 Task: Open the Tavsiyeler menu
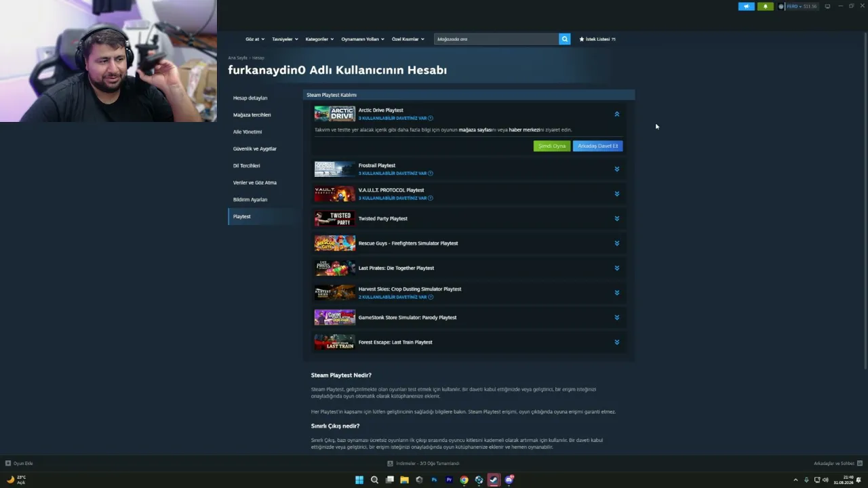[285, 39]
